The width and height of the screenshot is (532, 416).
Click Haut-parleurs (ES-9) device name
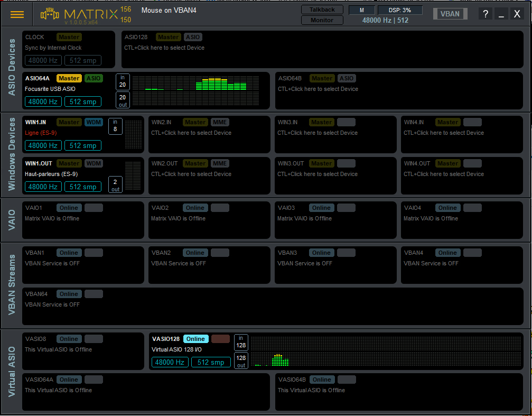coord(51,174)
